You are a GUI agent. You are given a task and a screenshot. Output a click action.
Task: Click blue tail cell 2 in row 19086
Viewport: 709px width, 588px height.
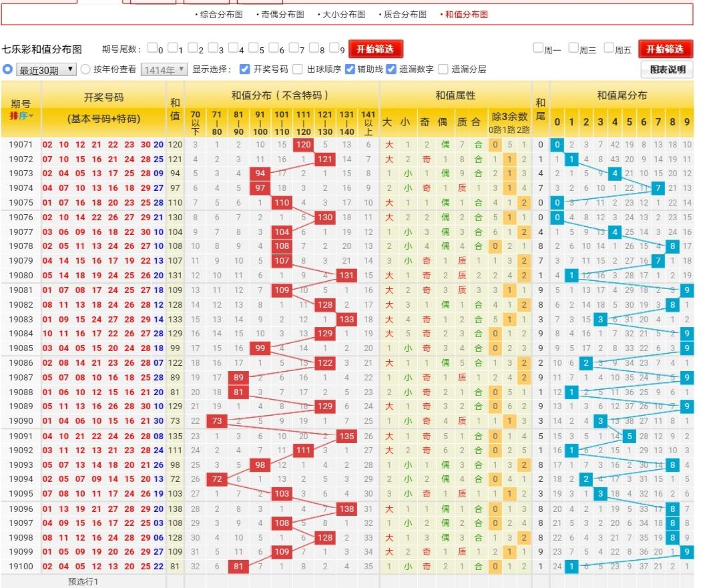click(x=586, y=362)
